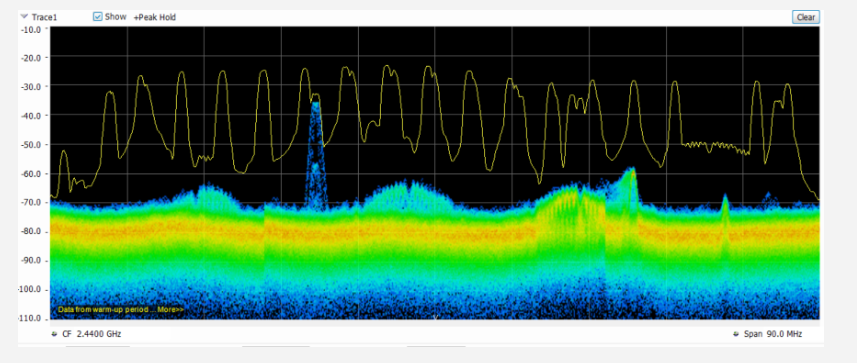Click the Clear button
This screenshot has width=857, height=363.
click(x=806, y=17)
